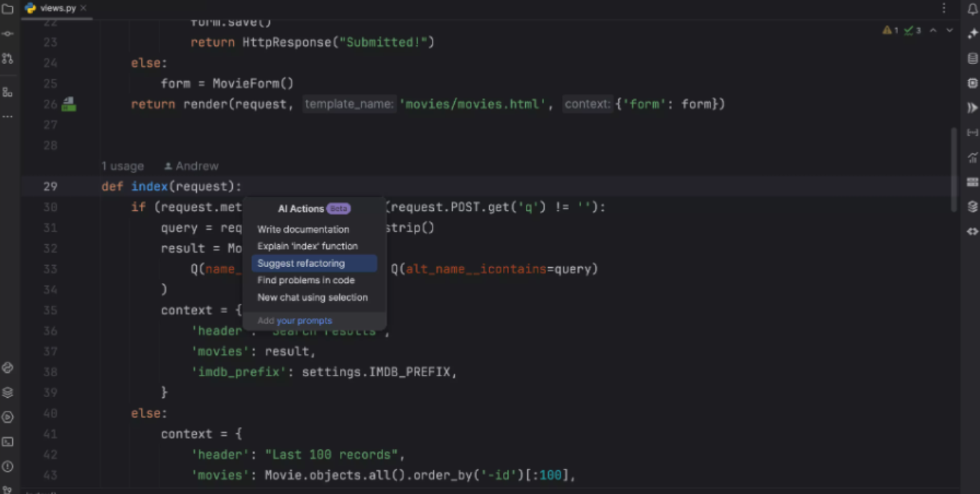Click 'request.POST.get' on line 30
980x494 pixels.
[x=450, y=208]
